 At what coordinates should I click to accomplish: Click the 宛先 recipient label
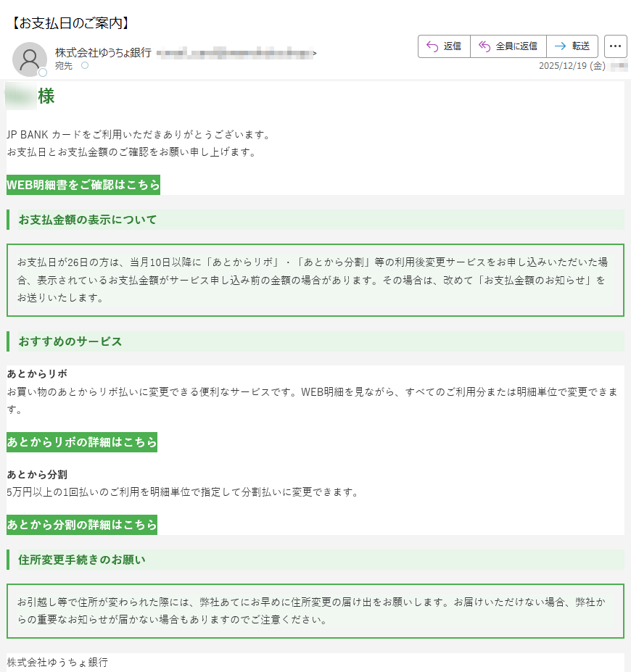(64, 65)
